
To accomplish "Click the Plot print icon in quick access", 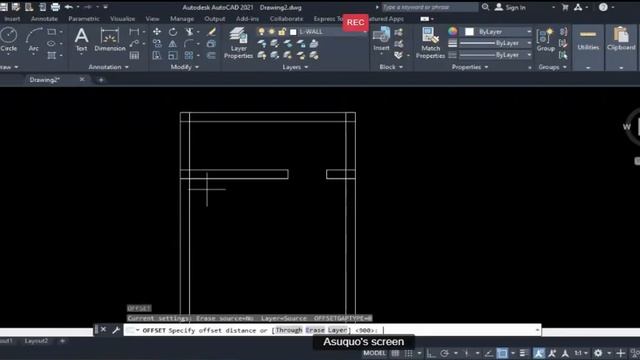I will click(x=56, y=7).
